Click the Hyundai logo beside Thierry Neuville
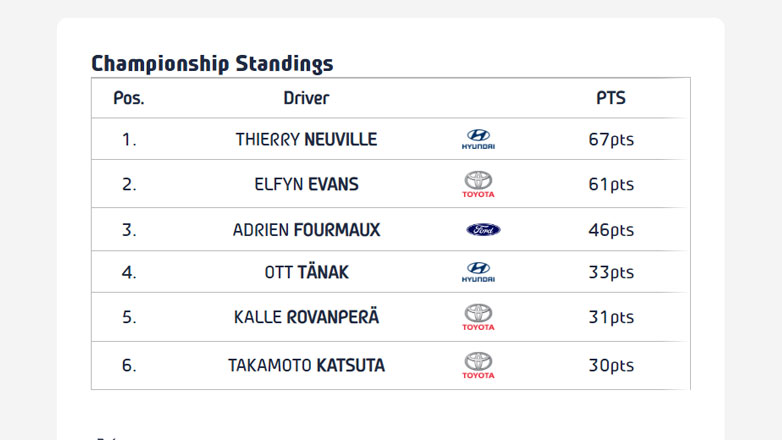The width and height of the screenshot is (782, 440). click(x=478, y=139)
